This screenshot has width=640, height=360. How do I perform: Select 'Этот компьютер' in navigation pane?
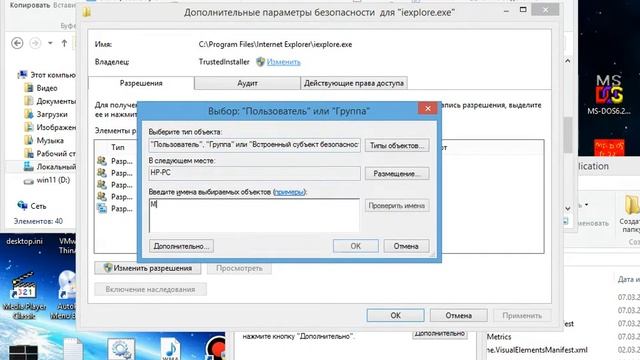coord(47,75)
